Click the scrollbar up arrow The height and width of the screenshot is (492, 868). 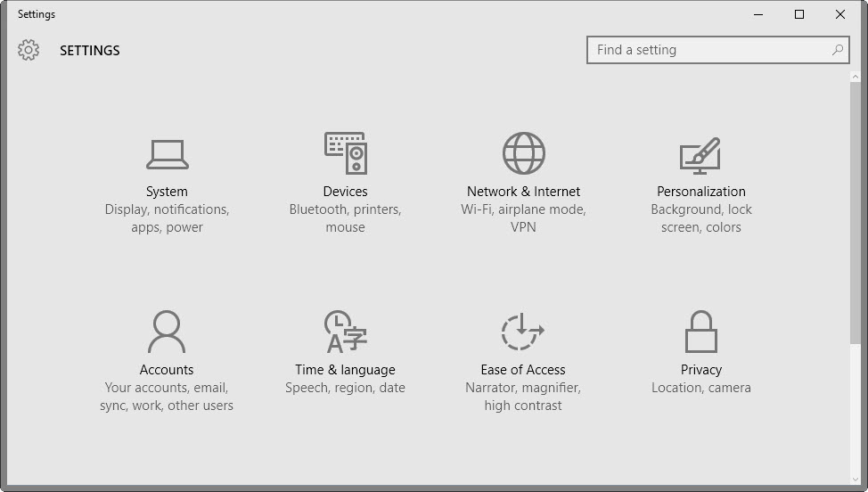[x=856, y=77]
